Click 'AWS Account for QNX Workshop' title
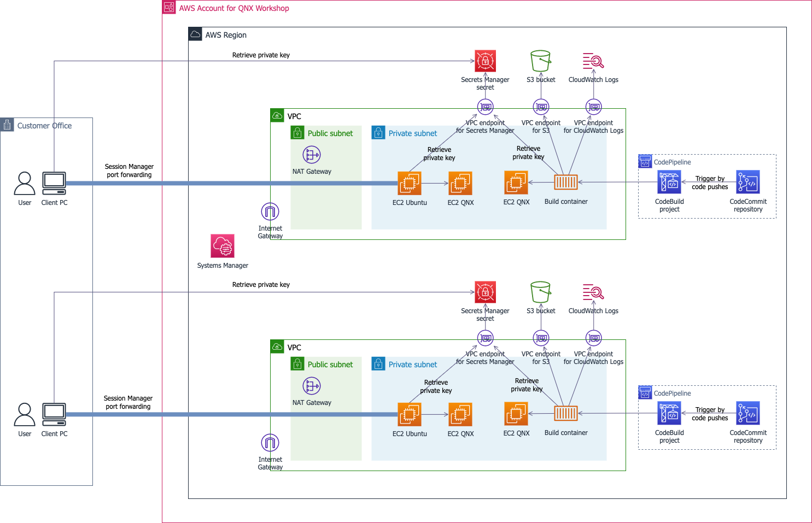 pyautogui.click(x=234, y=8)
